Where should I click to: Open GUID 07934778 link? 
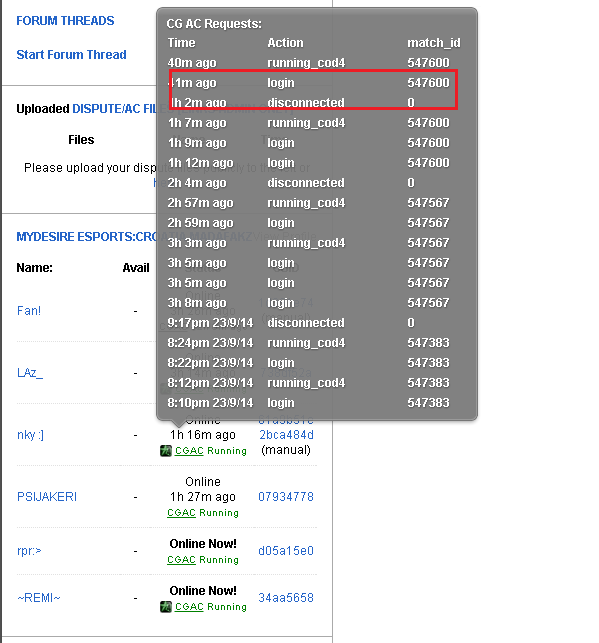286,497
